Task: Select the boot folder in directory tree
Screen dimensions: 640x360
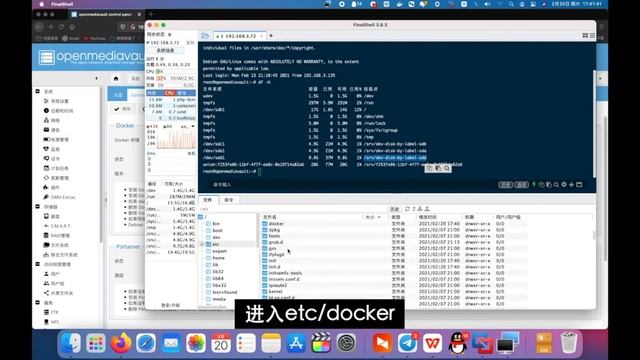Action: 218,231
